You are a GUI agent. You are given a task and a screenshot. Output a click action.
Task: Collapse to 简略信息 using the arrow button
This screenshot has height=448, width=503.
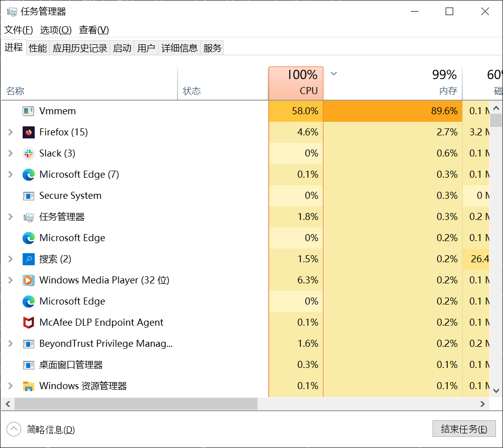[x=14, y=429]
